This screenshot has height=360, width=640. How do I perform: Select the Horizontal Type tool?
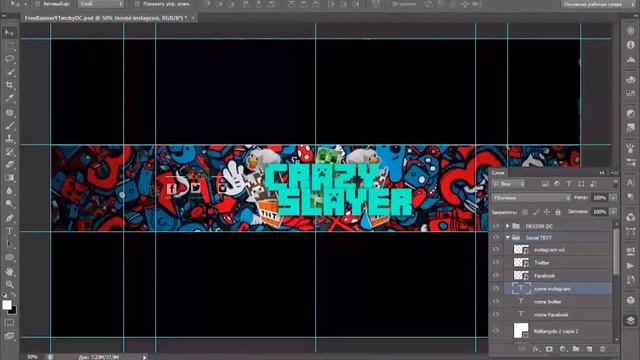(10, 231)
